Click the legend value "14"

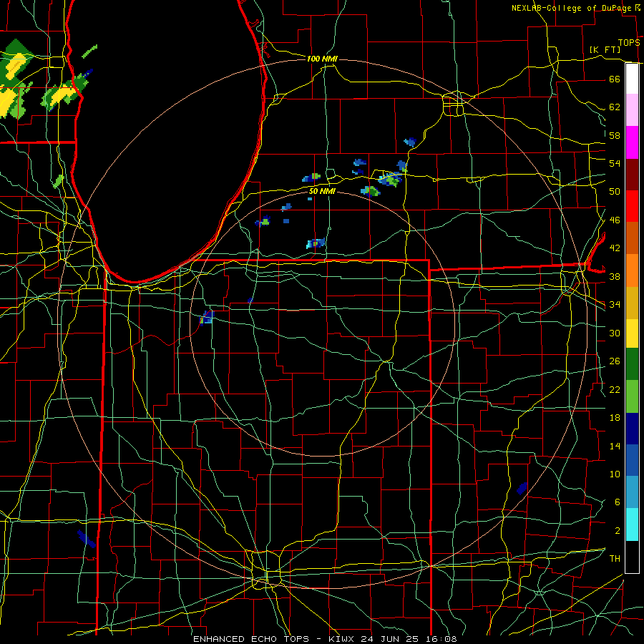pyautogui.click(x=615, y=446)
